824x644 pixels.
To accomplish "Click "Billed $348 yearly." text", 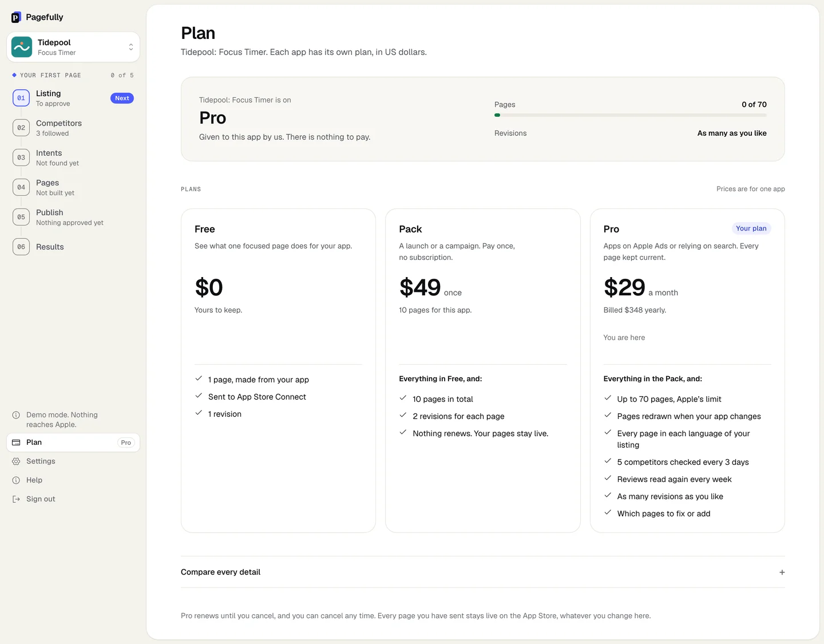I will (635, 310).
